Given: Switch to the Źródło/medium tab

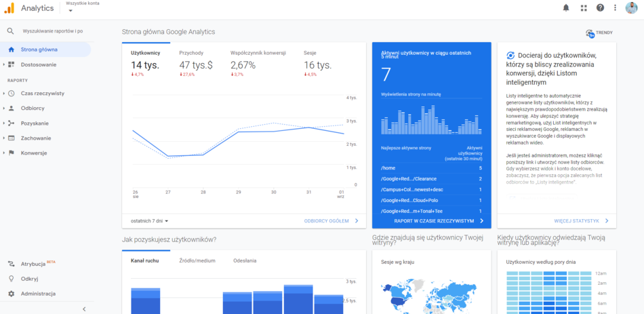Looking at the screenshot, I should [x=197, y=260].
